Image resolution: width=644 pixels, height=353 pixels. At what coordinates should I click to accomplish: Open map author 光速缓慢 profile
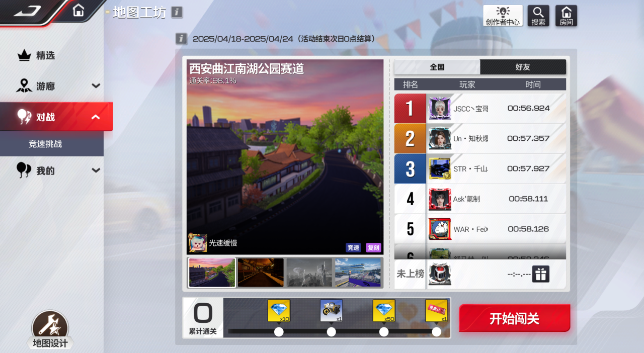coord(198,243)
